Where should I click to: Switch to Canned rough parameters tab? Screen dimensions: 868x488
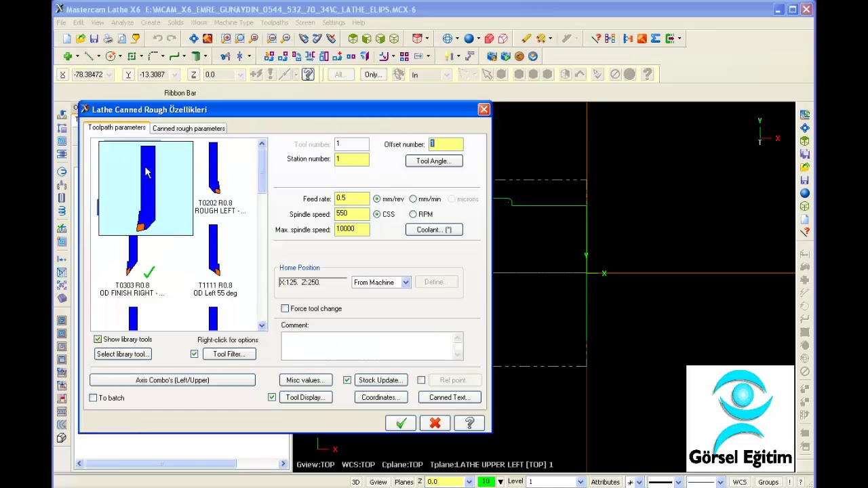point(189,128)
